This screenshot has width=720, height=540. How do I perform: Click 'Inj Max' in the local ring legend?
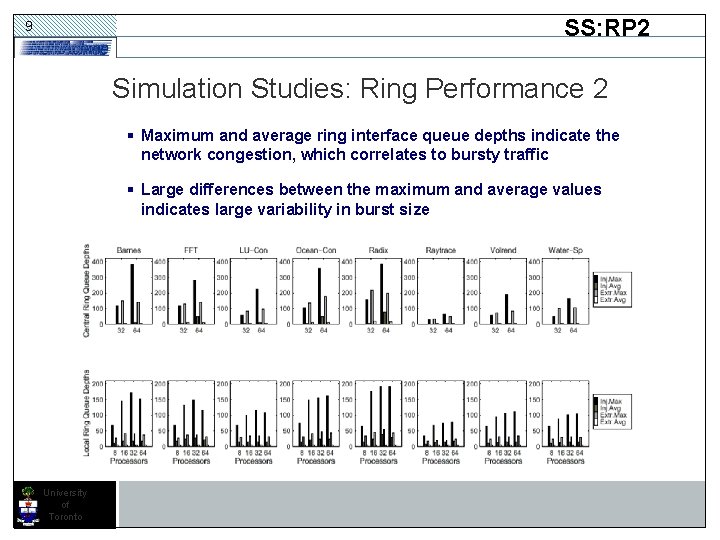pos(611,401)
